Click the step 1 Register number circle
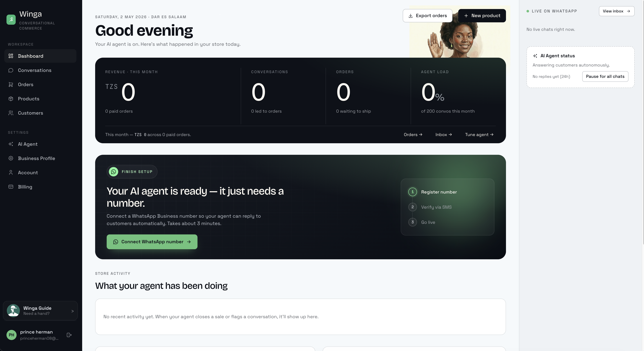 (412, 192)
